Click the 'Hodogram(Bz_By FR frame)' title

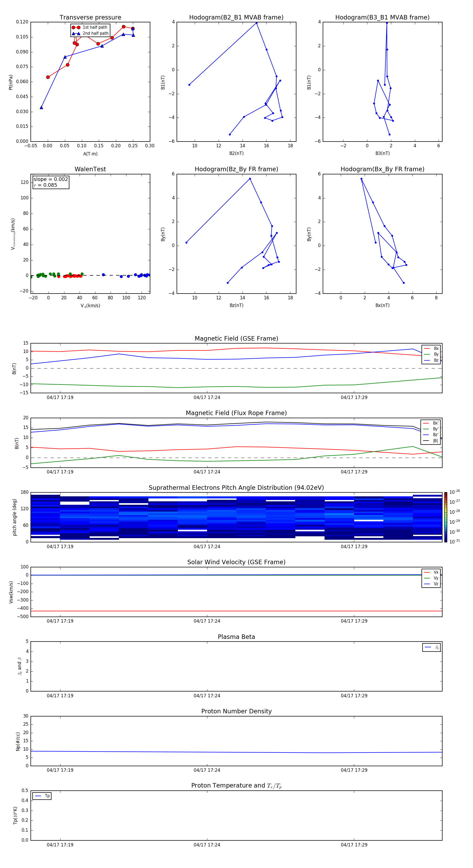[x=236, y=169]
